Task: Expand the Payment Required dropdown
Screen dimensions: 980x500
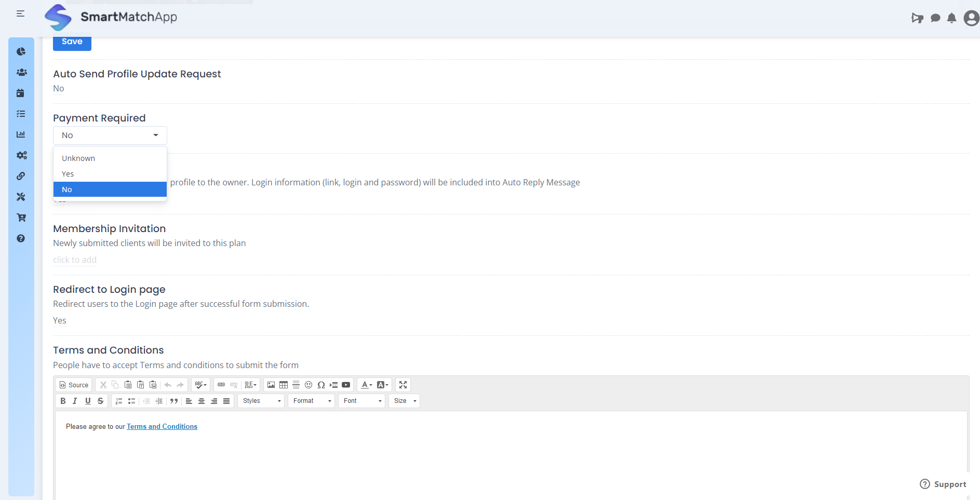Action: (x=110, y=136)
